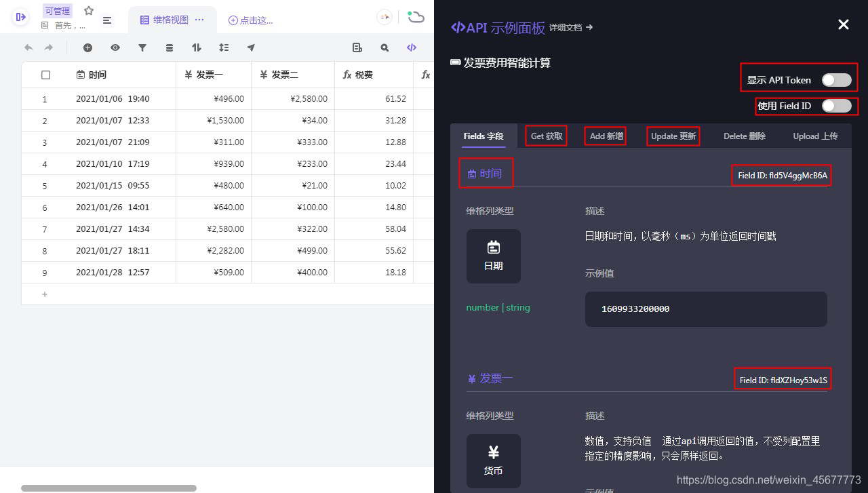The width and height of the screenshot is (868, 493).
Task: Select cell ¥640.00 in row 6
Action: (214, 208)
